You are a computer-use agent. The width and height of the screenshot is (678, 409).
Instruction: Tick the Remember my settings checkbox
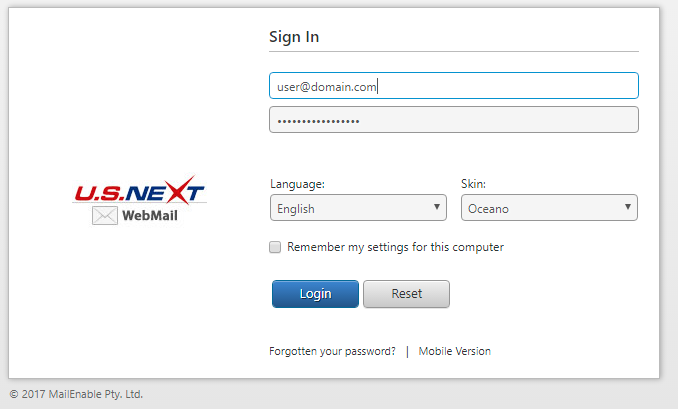[275, 247]
